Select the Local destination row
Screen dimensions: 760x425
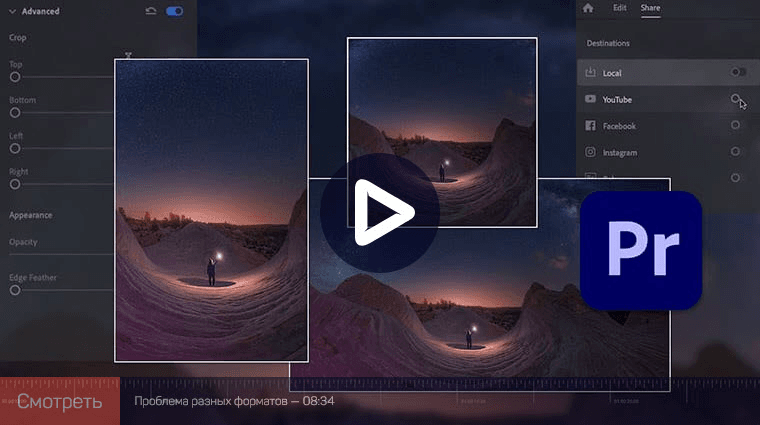coord(668,73)
